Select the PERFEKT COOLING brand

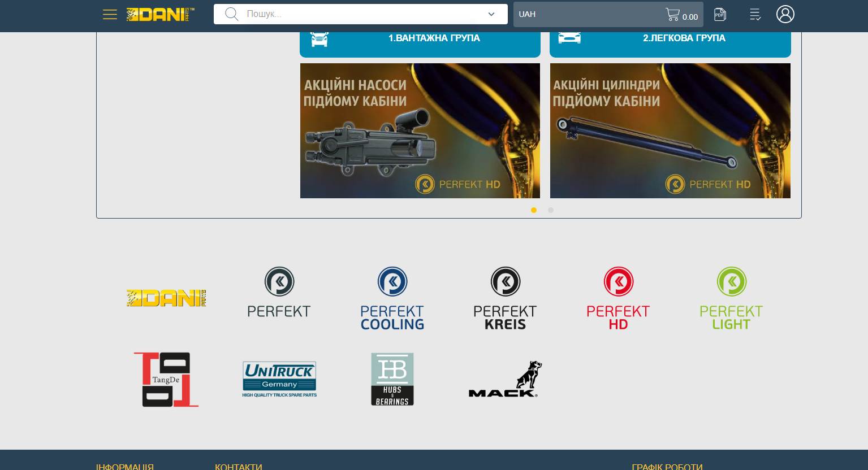point(392,298)
